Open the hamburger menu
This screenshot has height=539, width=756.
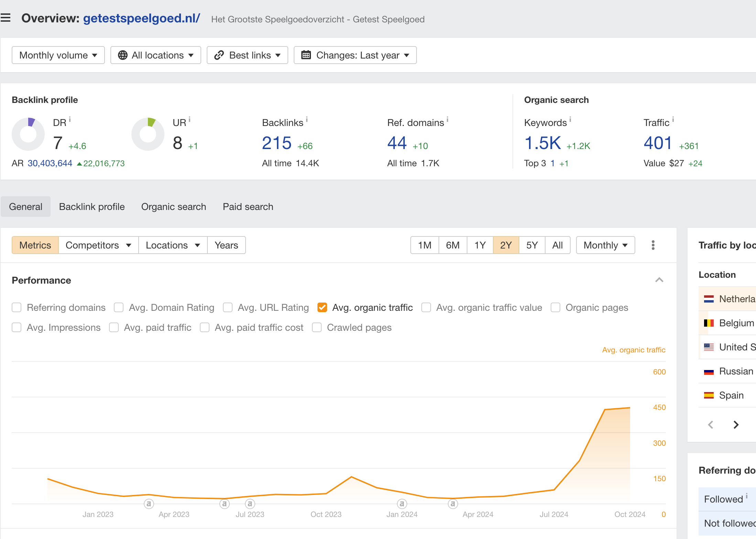[x=6, y=18]
